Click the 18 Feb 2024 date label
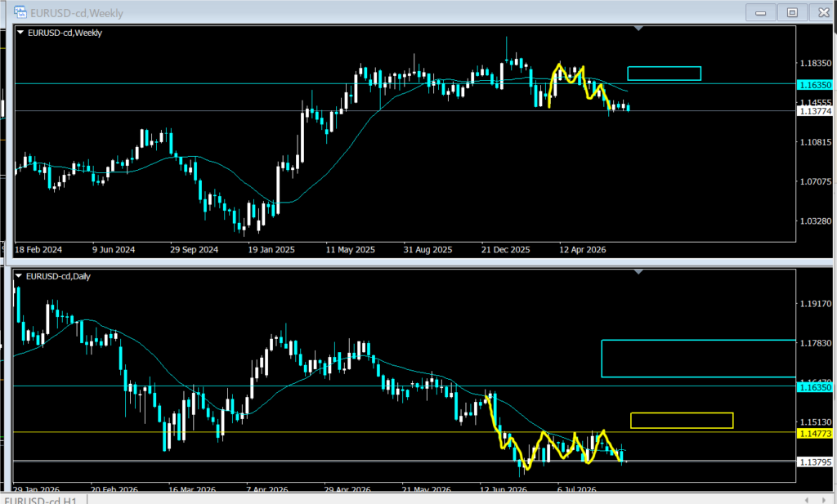The height and width of the screenshot is (504, 837). pyautogui.click(x=38, y=250)
